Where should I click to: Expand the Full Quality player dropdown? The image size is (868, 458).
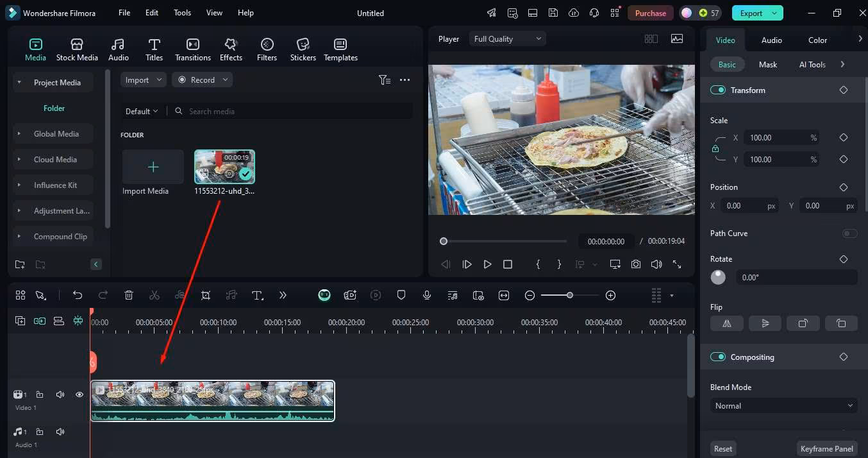tap(507, 39)
